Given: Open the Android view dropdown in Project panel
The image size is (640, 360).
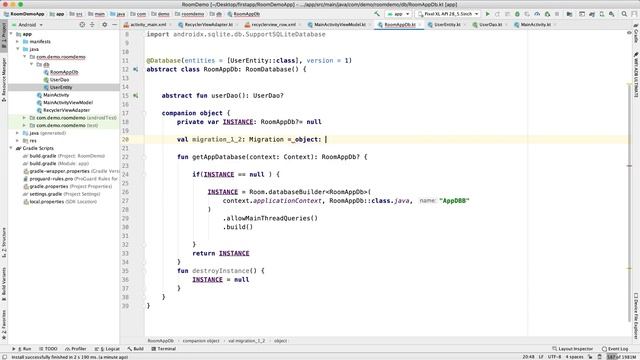Looking at the screenshot, I should (27, 25).
